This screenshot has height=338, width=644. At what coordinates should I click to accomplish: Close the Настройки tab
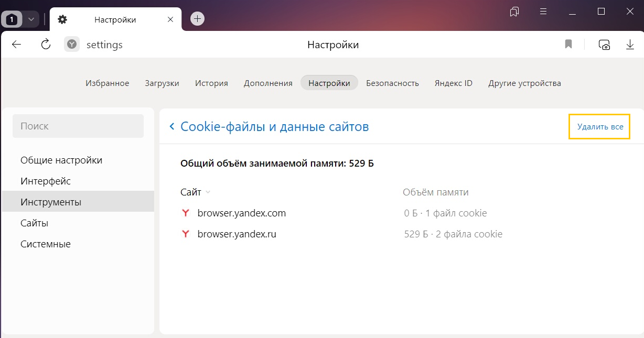pos(170,19)
